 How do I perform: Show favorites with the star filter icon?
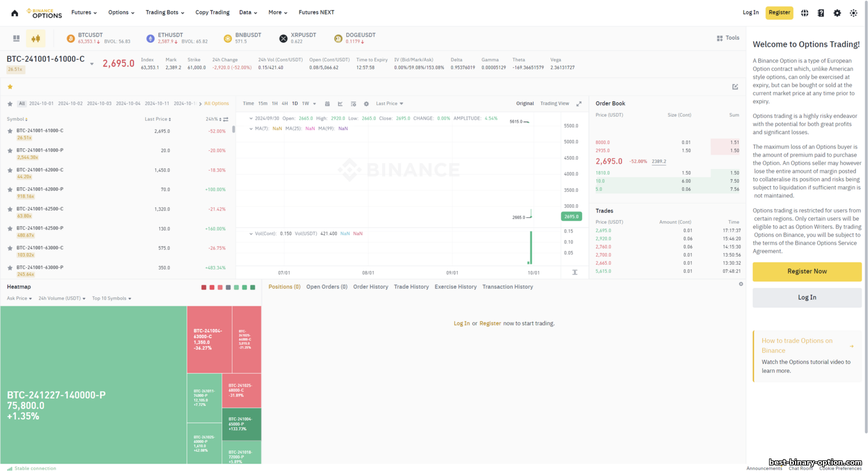(10, 104)
